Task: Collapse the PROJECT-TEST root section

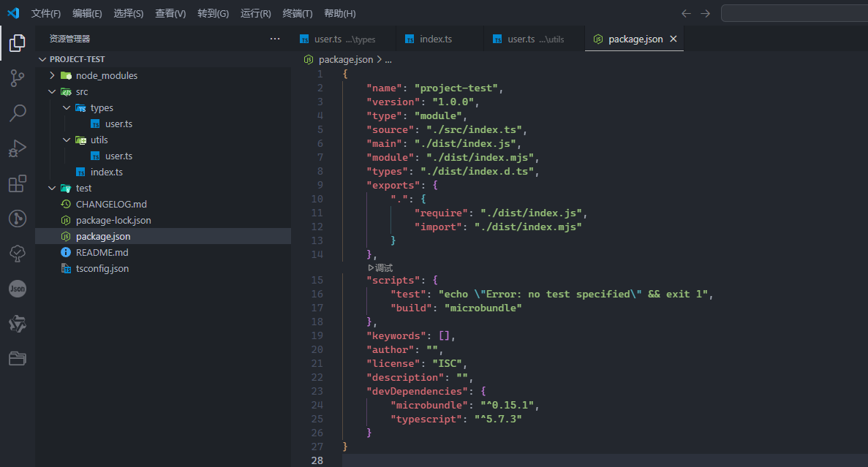Action: (42, 59)
